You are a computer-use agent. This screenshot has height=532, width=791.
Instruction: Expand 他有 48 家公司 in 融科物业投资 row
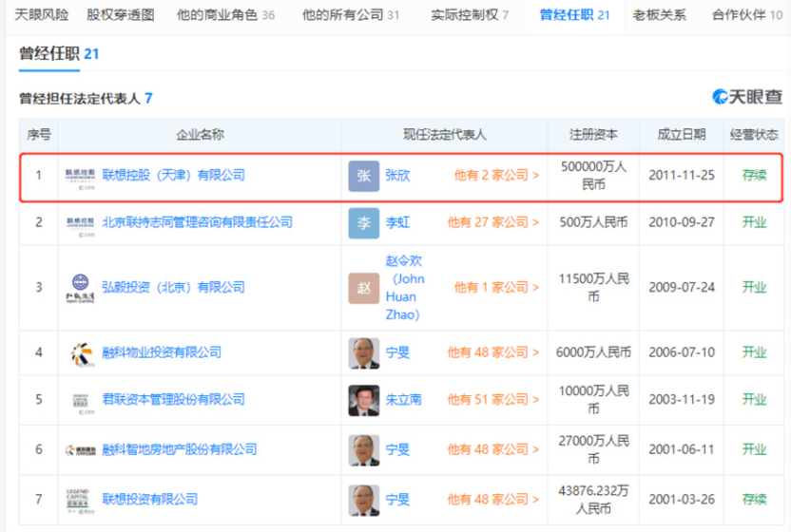[x=493, y=352]
